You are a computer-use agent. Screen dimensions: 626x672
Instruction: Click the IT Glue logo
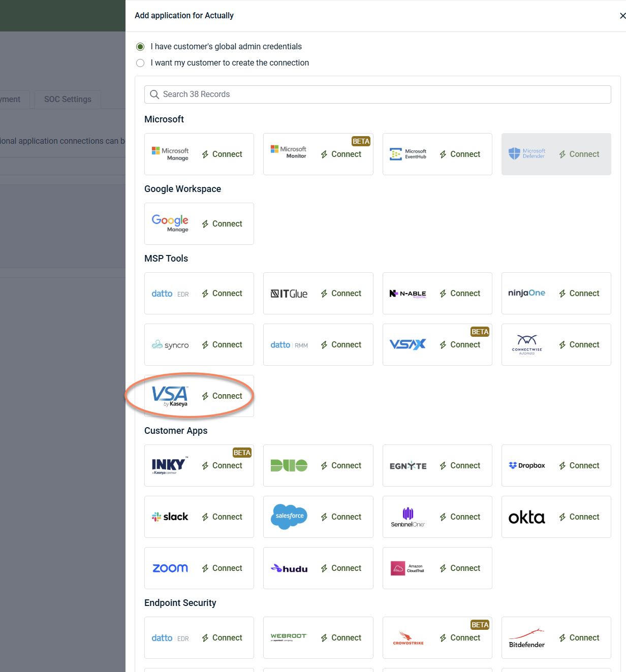[x=289, y=294]
